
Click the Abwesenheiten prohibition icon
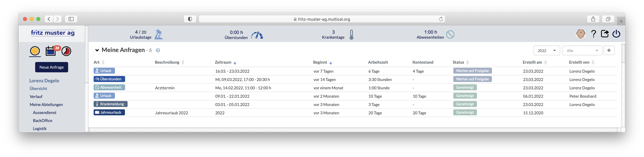pyautogui.click(x=450, y=34)
